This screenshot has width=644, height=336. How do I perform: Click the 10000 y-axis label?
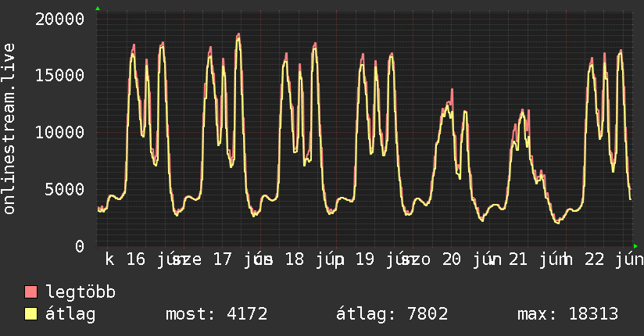pos(59,132)
